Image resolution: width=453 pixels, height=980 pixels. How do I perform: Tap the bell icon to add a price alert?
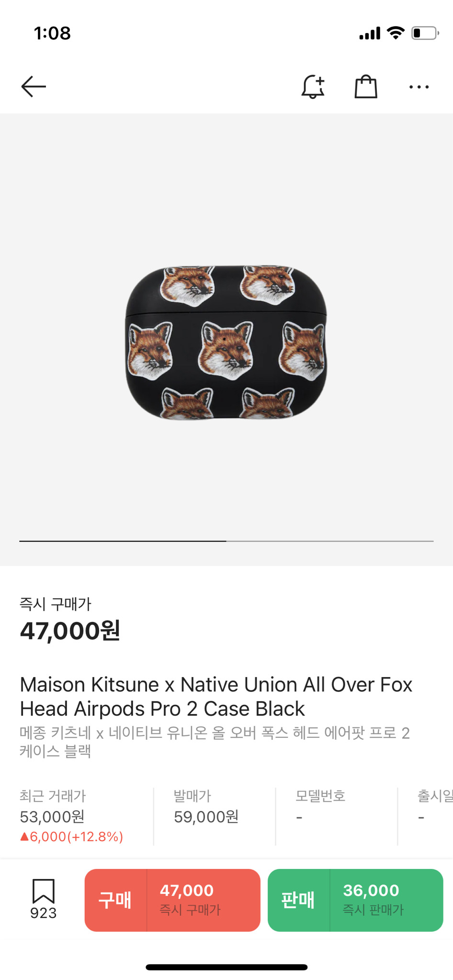pos(313,87)
